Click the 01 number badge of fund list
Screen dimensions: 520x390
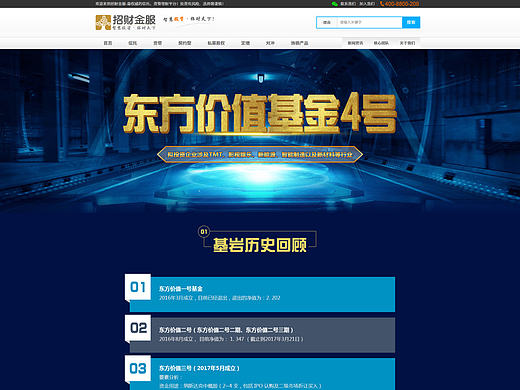coord(138,287)
